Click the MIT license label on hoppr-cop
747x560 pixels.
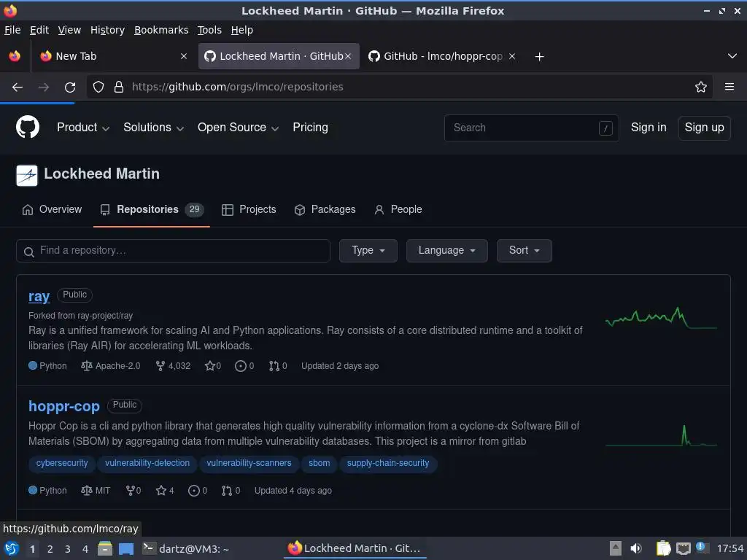(102, 491)
